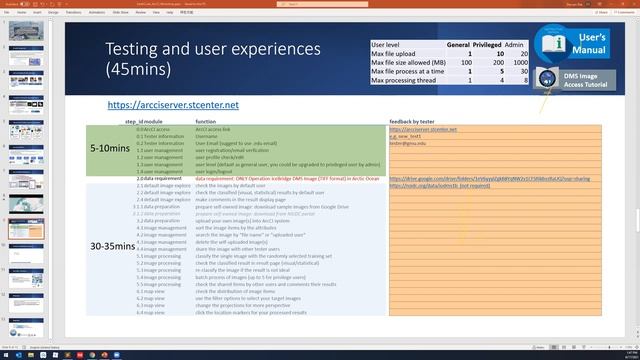Click fit slide to window icon
The height and width of the screenshot is (360, 640).
[637, 347]
